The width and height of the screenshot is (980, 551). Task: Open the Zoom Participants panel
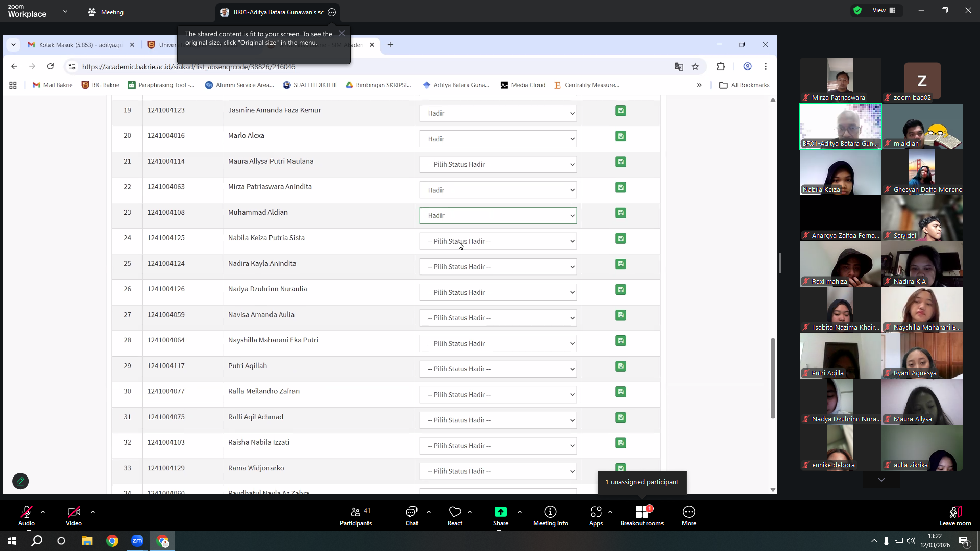[356, 516]
